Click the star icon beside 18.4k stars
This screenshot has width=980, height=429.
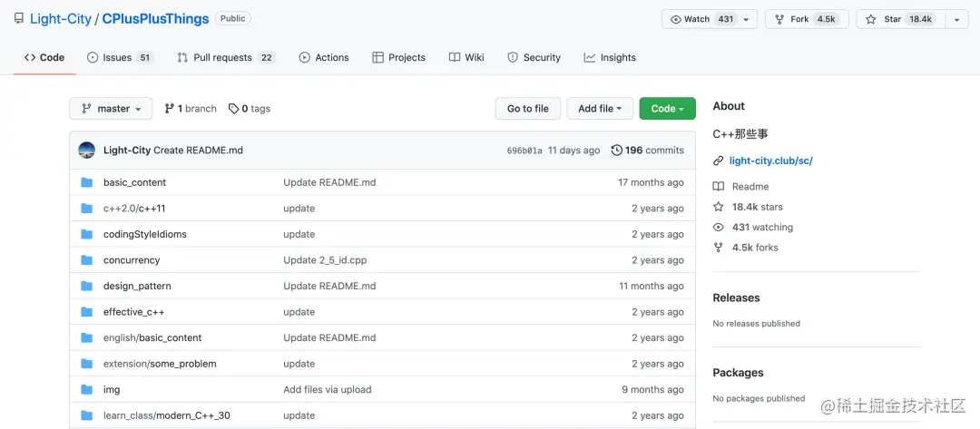click(x=719, y=207)
